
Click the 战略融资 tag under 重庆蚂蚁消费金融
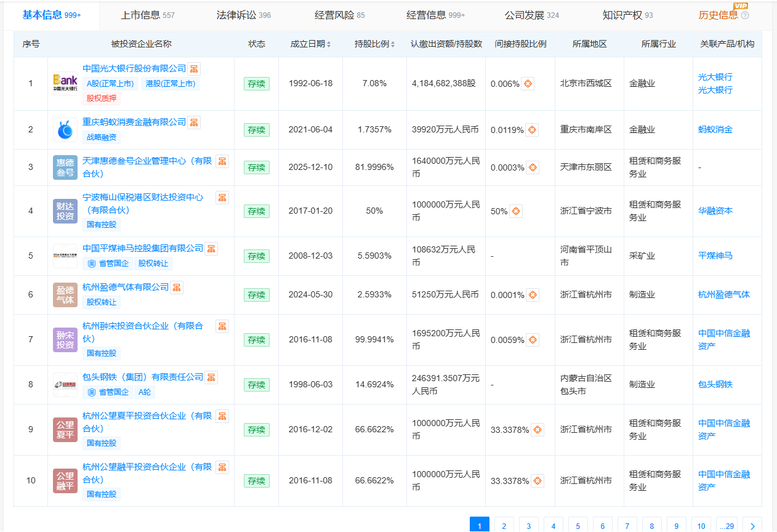102,137
